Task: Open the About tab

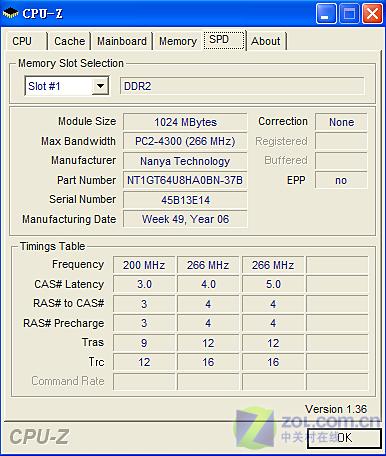Action: tap(266, 41)
